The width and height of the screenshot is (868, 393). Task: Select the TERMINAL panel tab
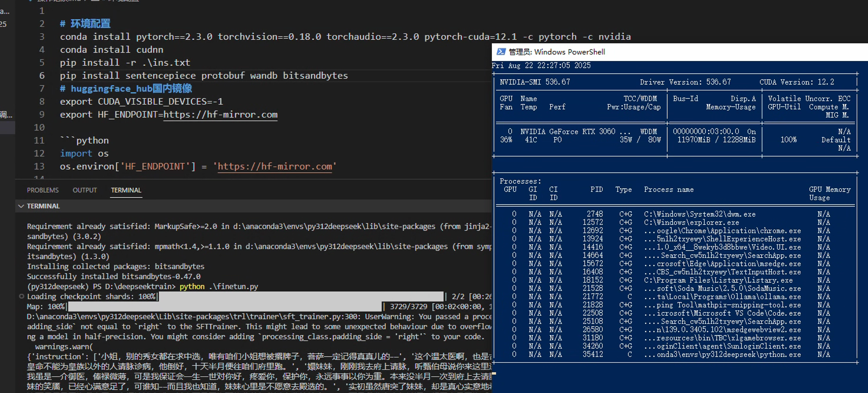coord(126,190)
